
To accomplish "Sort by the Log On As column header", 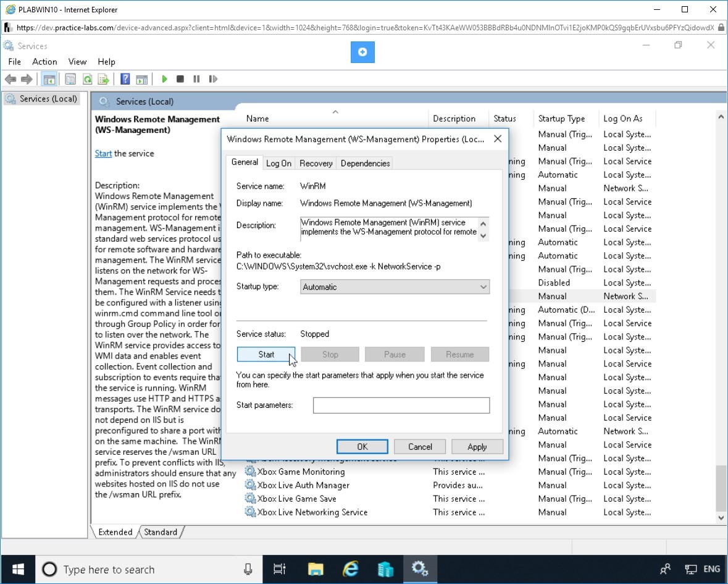I will tap(627, 119).
